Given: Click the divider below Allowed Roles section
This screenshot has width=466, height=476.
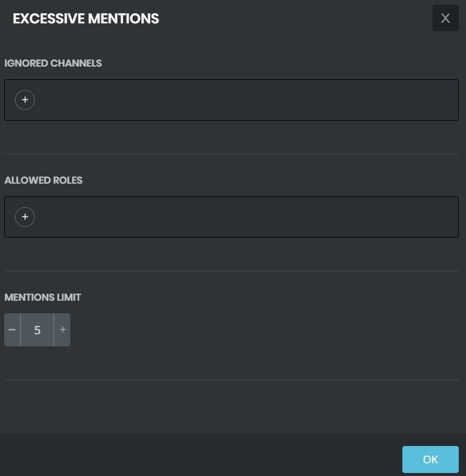Looking at the screenshot, I should (231, 271).
